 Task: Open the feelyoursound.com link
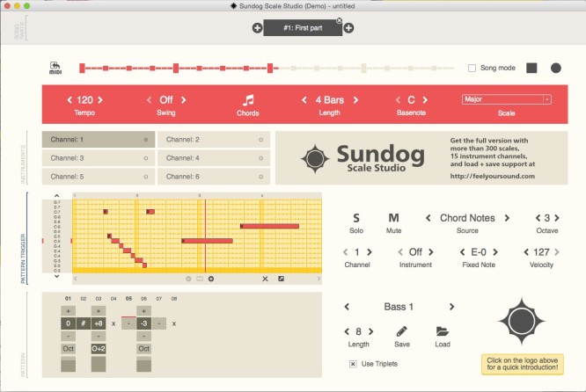point(492,176)
